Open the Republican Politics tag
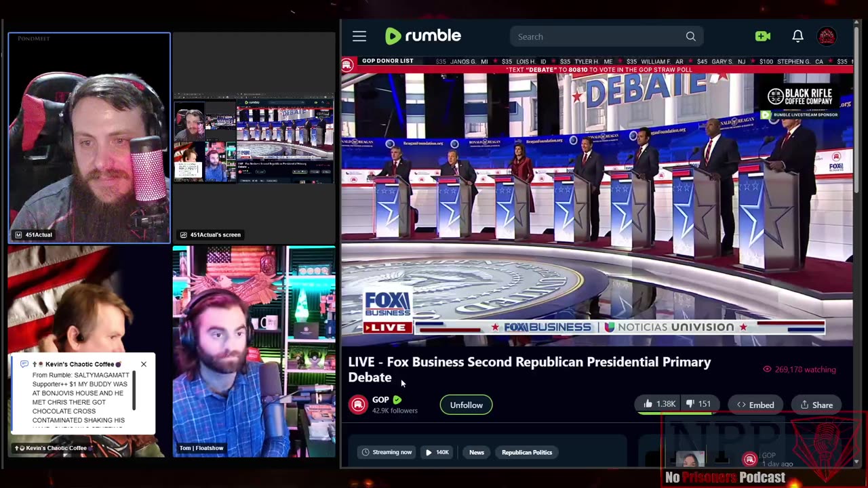The height and width of the screenshot is (488, 868). tap(527, 452)
